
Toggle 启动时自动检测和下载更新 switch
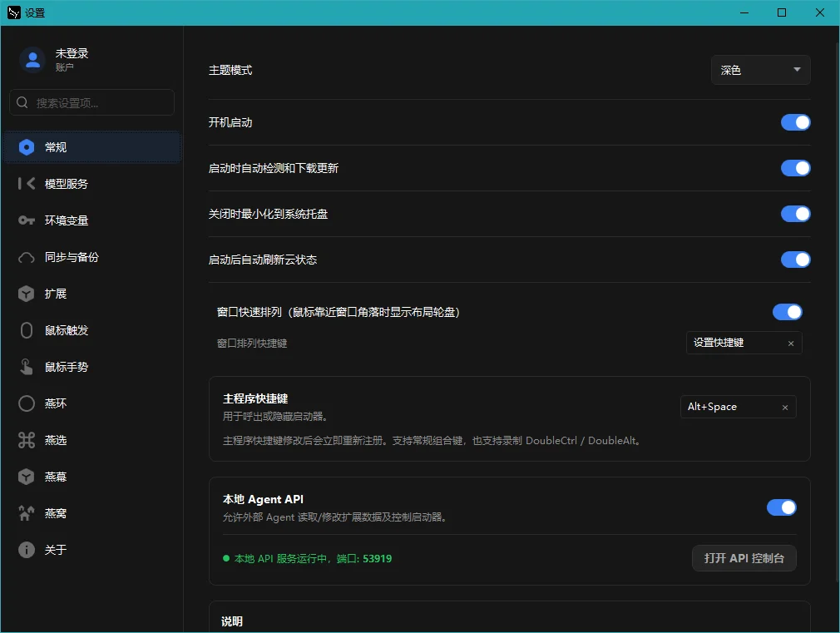[x=796, y=168]
